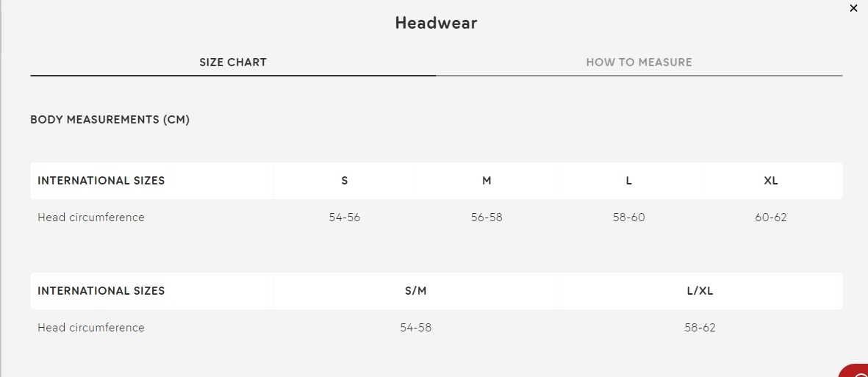Click the 58-62 measurement for L/XL
Screen dimensions: 868x377
[700, 328]
